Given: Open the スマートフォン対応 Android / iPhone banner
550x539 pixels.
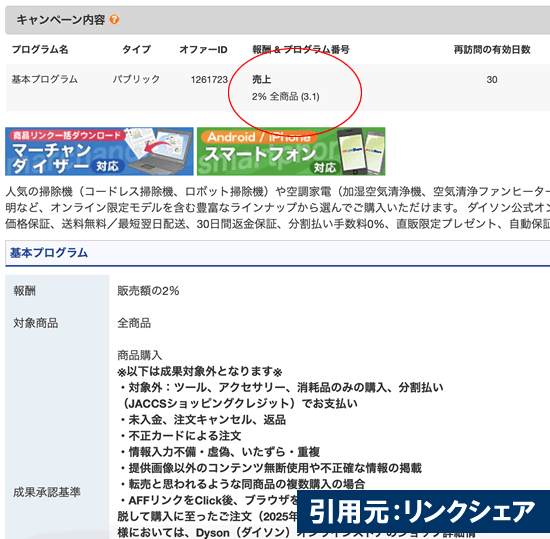Looking at the screenshot, I should click(x=291, y=151).
